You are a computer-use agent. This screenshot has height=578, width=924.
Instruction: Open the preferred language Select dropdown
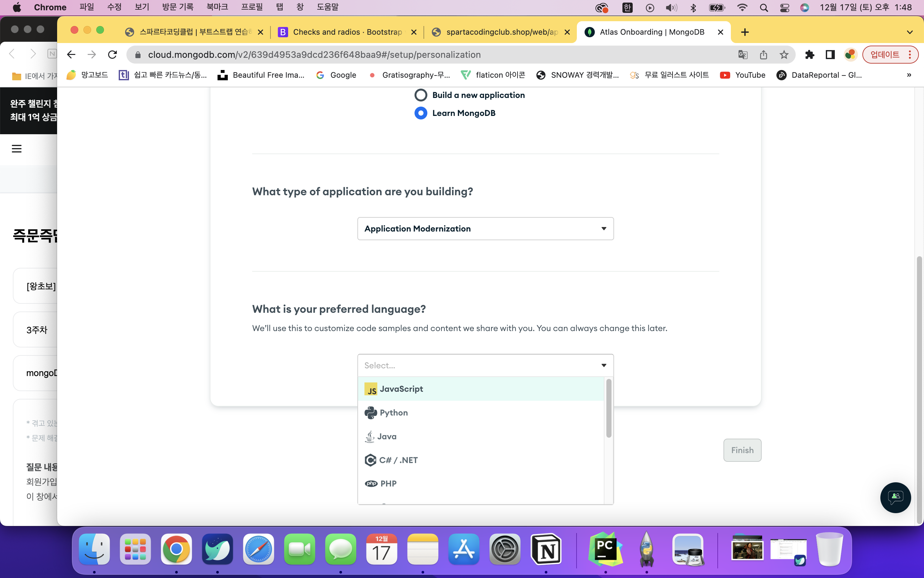pyautogui.click(x=485, y=365)
